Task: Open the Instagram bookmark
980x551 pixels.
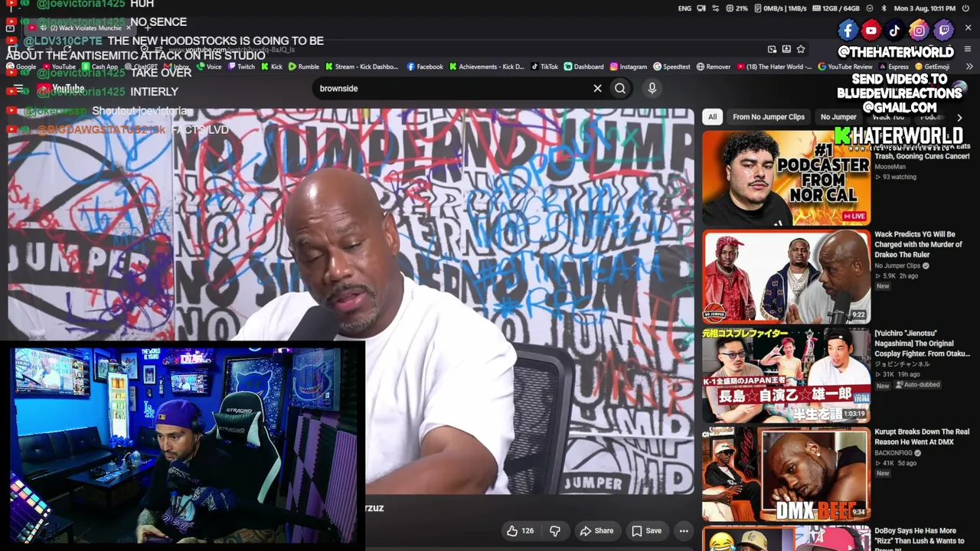Action: 628,67
